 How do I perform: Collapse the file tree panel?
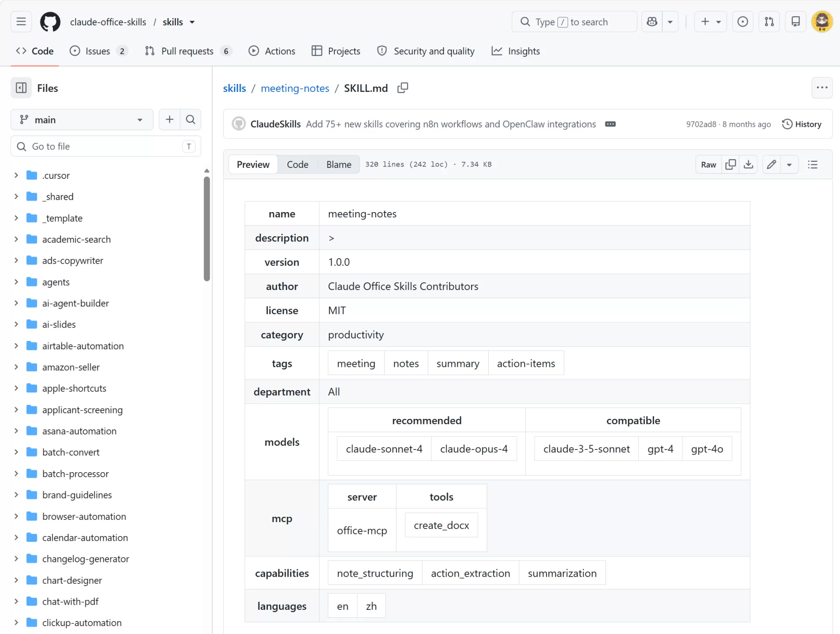coord(21,88)
